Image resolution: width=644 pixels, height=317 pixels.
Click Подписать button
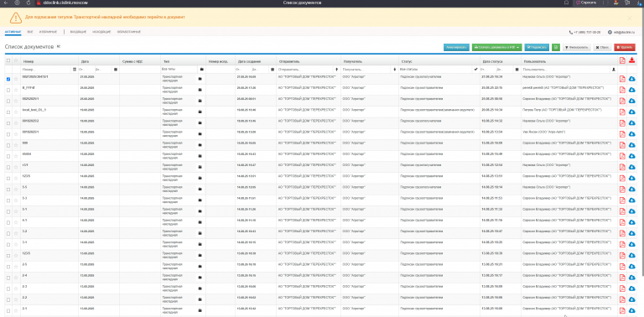coord(537,48)
